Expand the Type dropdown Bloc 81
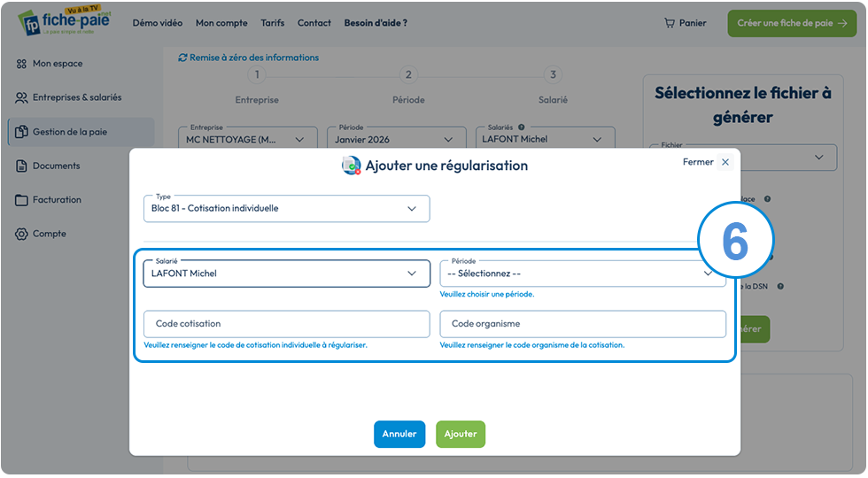This screenshot has width=868, height=478. 287,209
